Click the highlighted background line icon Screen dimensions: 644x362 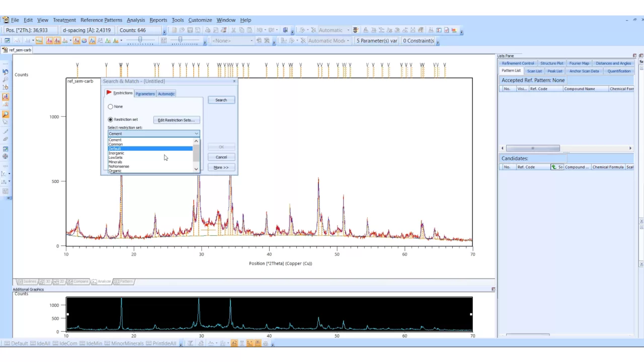39,41
